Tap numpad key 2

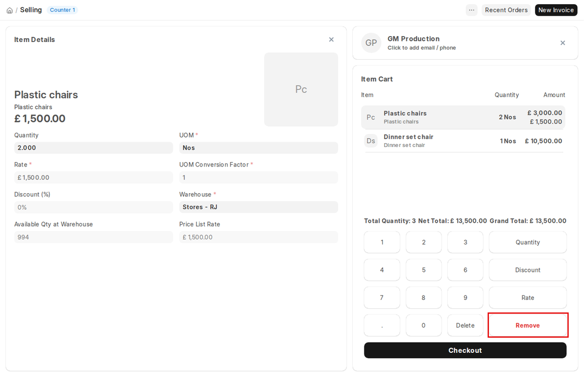pyautogui.click(x=423, y=242)
